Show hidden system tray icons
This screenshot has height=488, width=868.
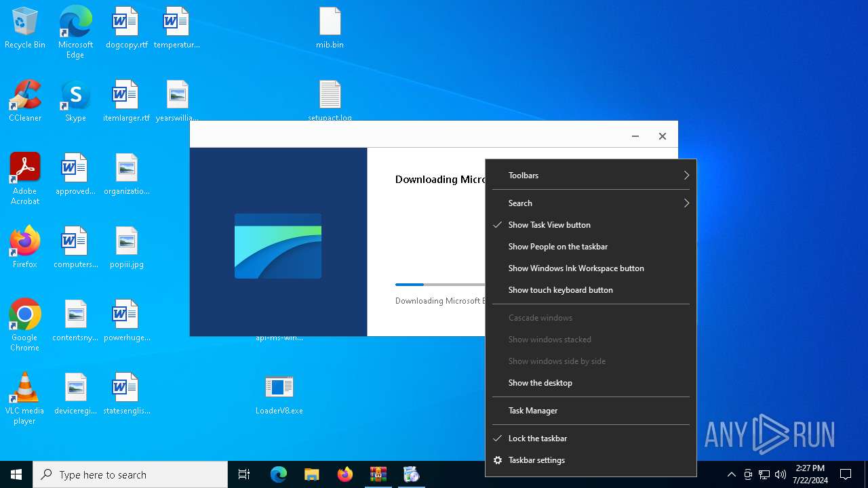click(731, 474)
